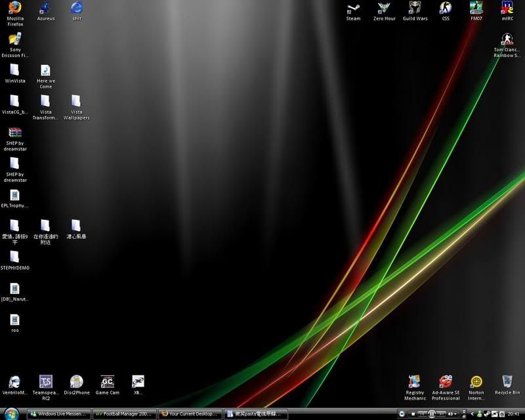This screenshot has height=420, width=525.
Task: Select the VistaCG_b... folder icon
Action: [x=14, y=104]
